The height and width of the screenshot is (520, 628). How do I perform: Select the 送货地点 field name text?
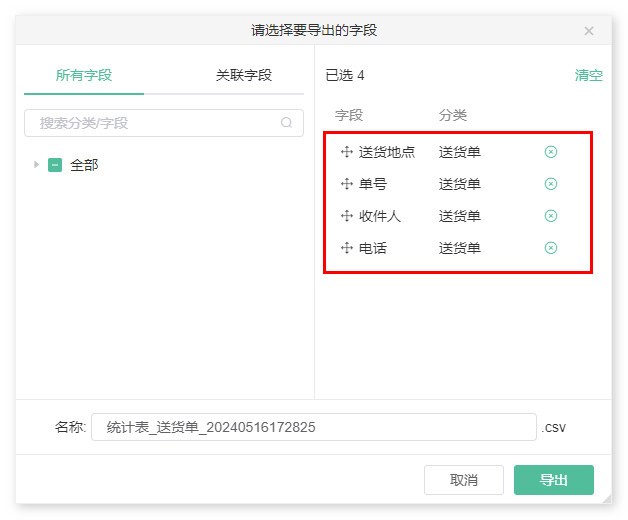pyautogui.click(x=386, y=152)
